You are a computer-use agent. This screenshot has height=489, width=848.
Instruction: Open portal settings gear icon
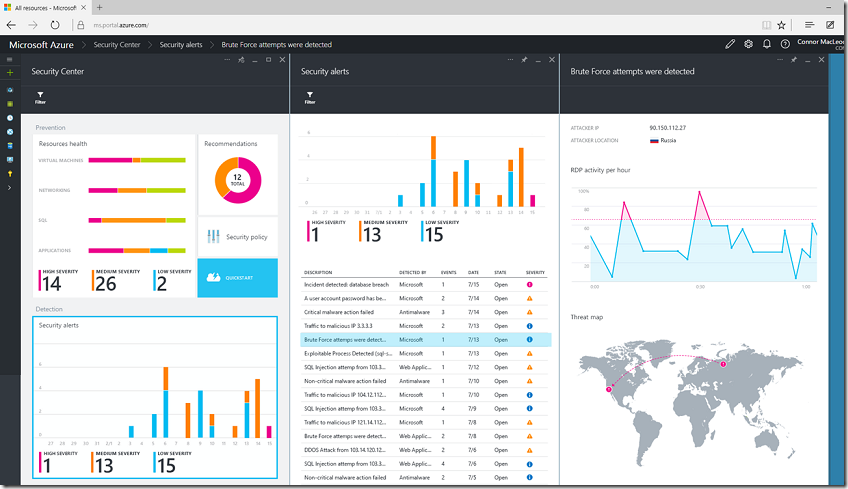749,45
